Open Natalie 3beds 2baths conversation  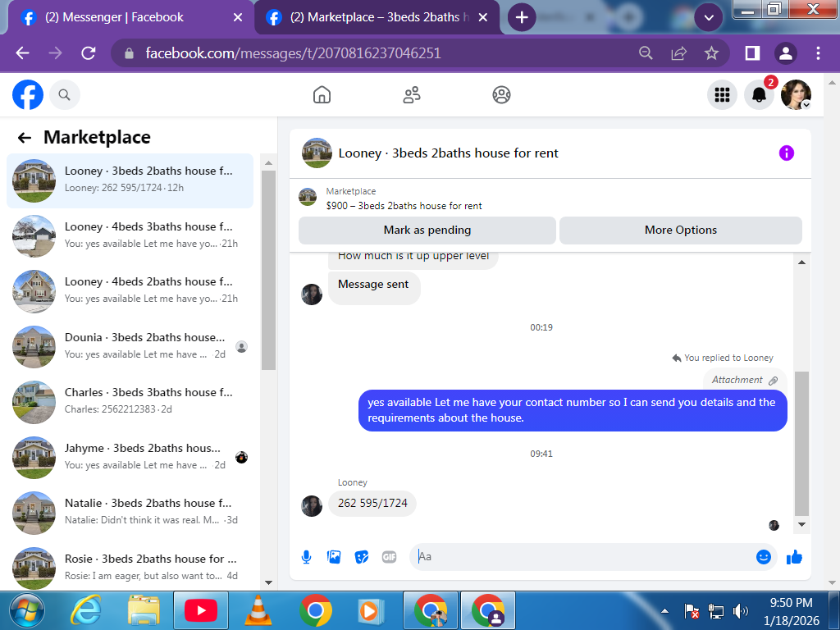(130, 513)
